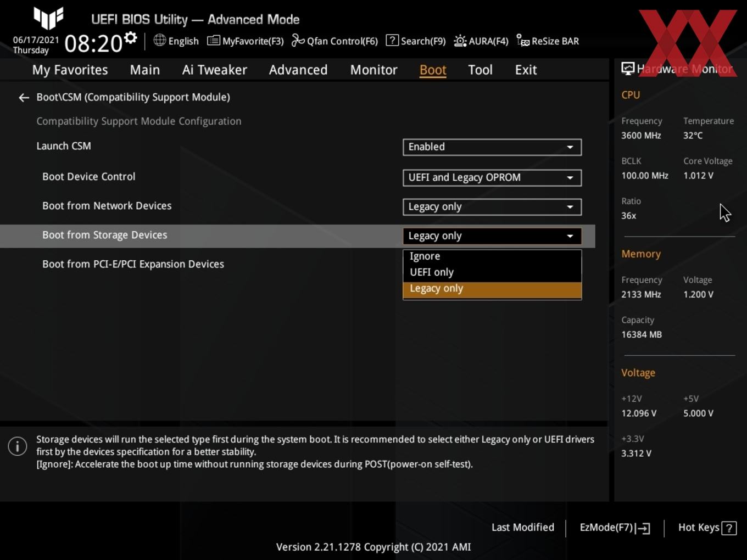Click memory frequency 2133 MHz

[641, 294]
